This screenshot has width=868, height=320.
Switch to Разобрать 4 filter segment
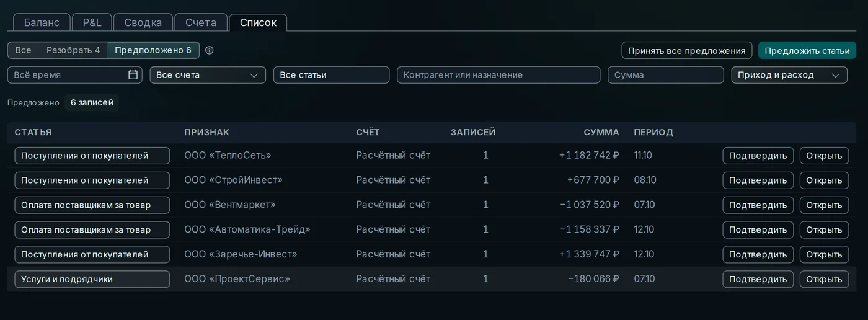(x=73, y=50)
